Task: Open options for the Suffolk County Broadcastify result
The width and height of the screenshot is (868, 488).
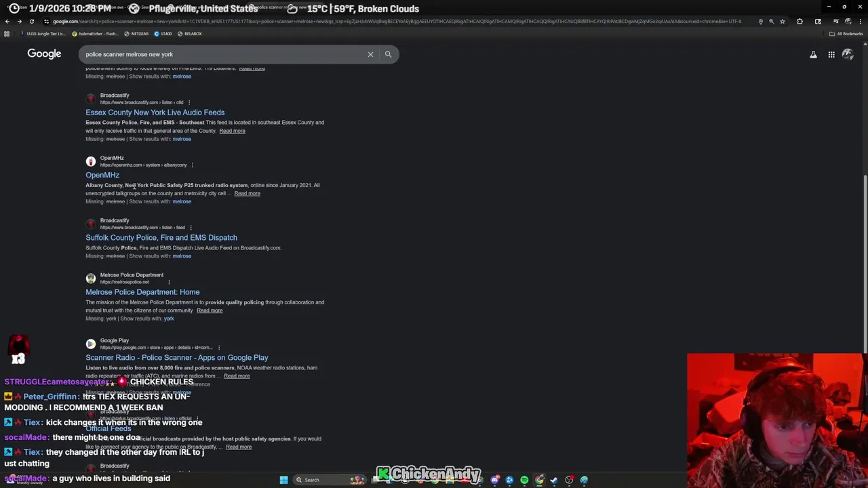Action: click(191, 228)
